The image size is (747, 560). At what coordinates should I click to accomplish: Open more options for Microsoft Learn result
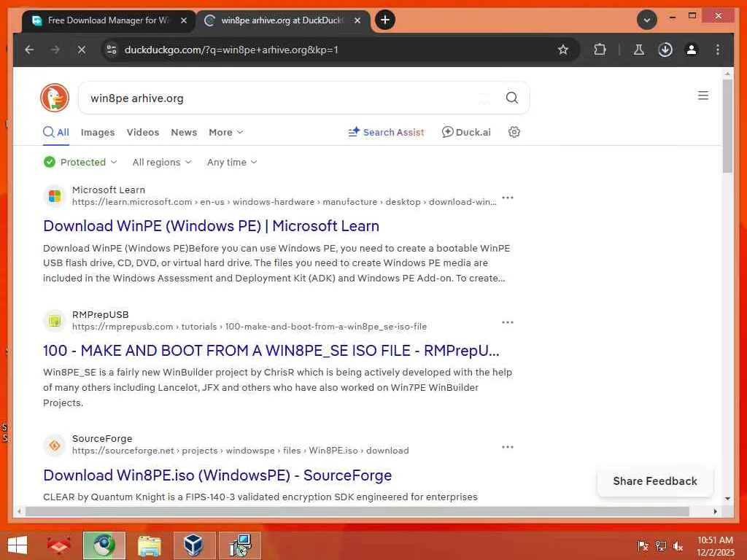click(x=508, y=197)
